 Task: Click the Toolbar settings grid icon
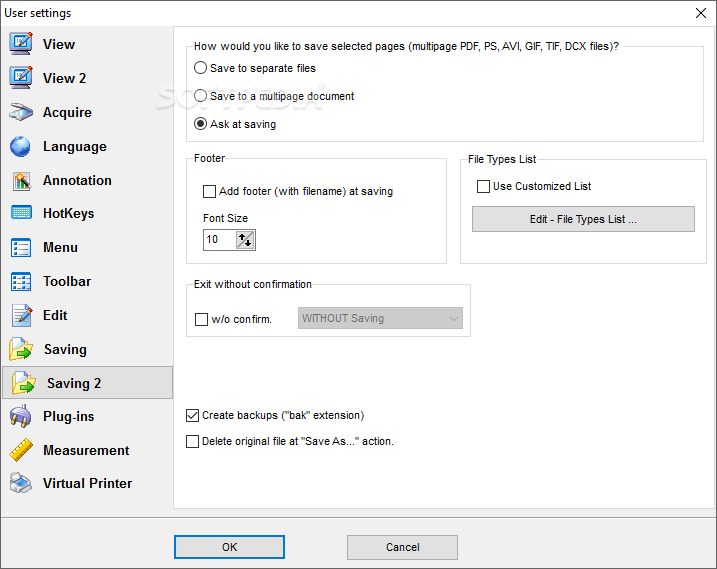click(21, 281)
